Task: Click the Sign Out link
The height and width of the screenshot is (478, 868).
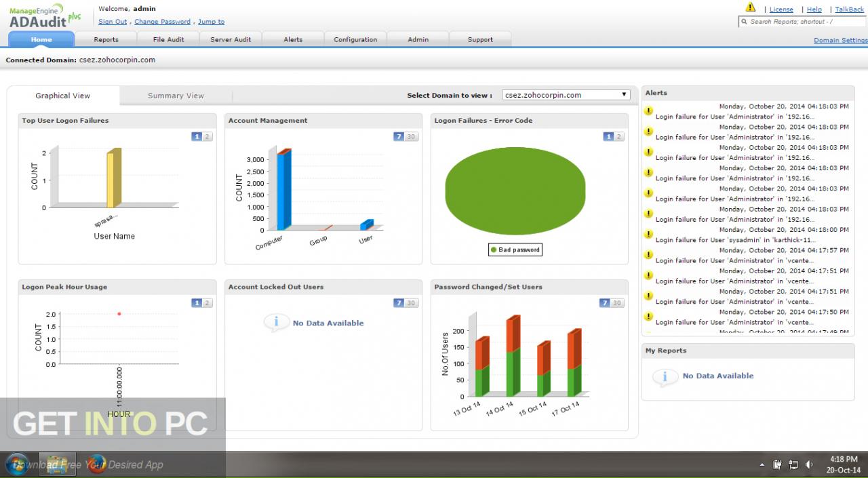Action: [x=113, y=22]
